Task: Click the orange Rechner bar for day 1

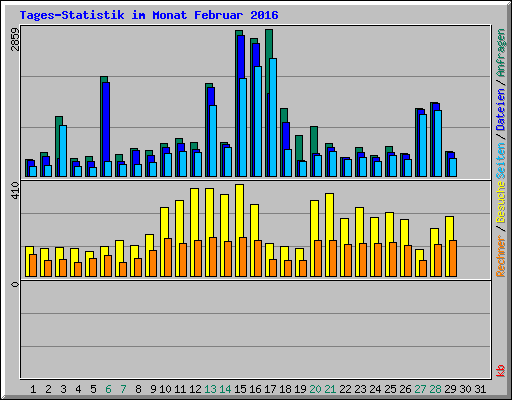Action: (33, 265)
